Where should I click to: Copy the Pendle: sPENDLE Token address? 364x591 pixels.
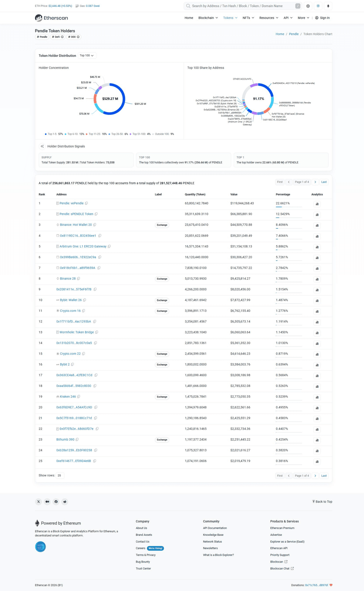96,214
